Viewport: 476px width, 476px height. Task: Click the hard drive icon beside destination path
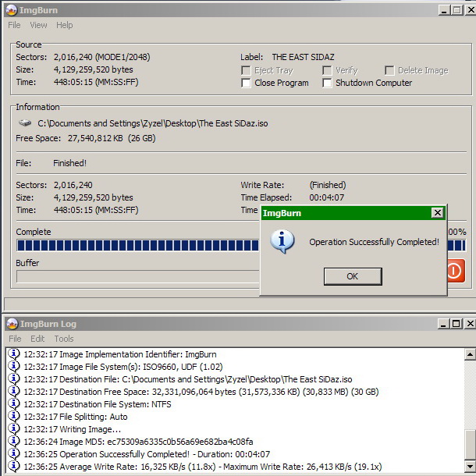[x=25, y=123]
